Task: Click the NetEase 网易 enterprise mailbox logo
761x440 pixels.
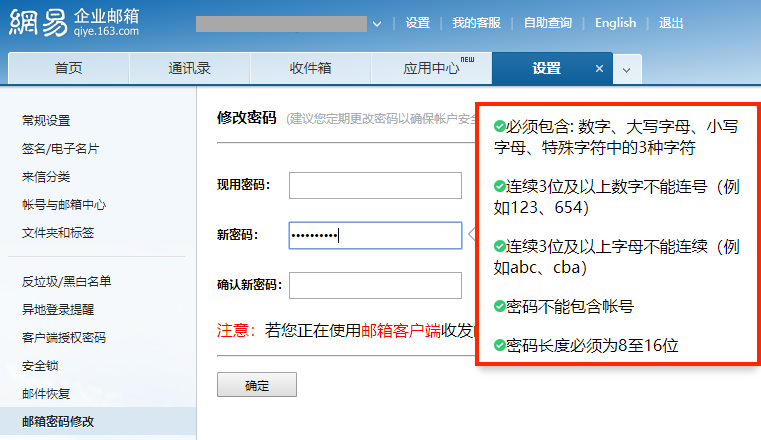Action: 74,23
